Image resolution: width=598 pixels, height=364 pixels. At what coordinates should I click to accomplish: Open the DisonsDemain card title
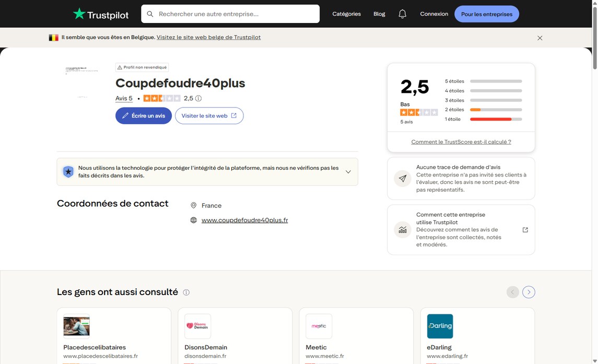[x=206, y=347]
